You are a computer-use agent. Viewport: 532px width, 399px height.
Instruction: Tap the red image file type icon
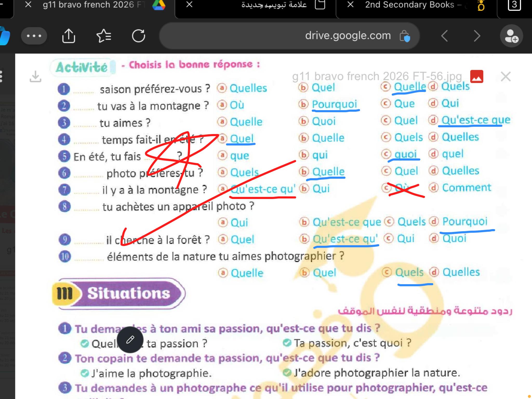point(477,77)
